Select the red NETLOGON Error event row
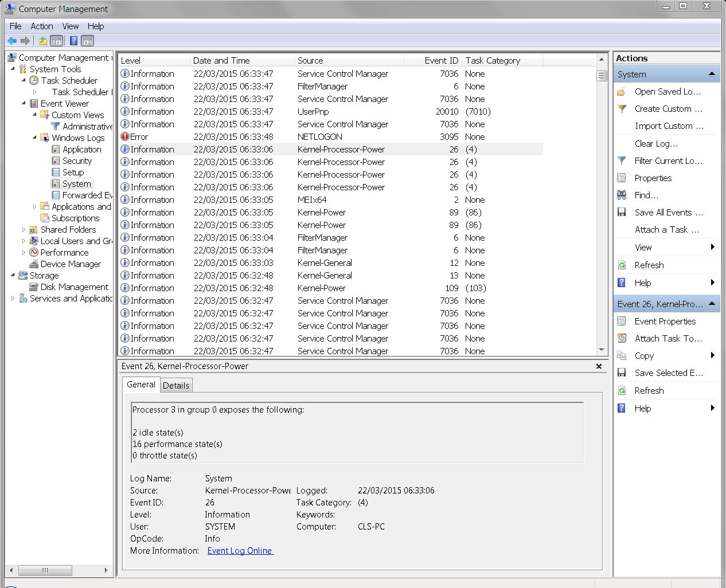 pos(330,137)
